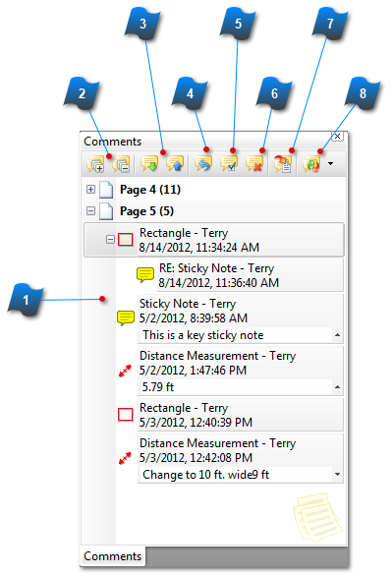Click the Delete comment icon
Viewport: 392px width, 576px height.
[254, 164]
